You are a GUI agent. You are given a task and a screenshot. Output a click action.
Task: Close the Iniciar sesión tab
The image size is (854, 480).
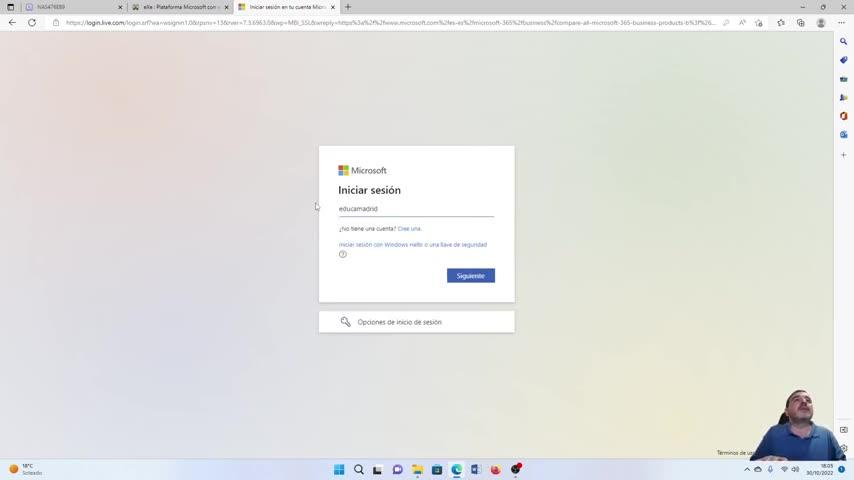coord(333,7)
